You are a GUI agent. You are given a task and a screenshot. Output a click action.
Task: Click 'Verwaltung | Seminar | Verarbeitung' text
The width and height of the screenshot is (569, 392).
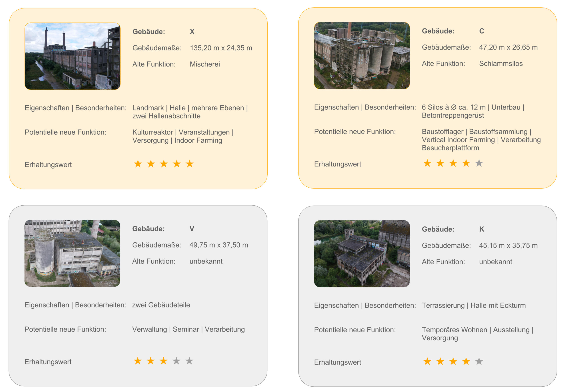tap(188, 329)
